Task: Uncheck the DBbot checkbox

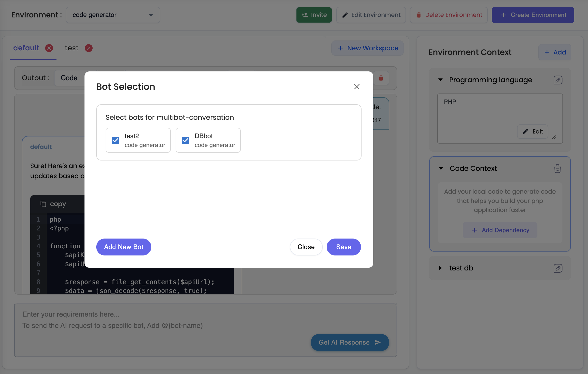Action: 185,140
